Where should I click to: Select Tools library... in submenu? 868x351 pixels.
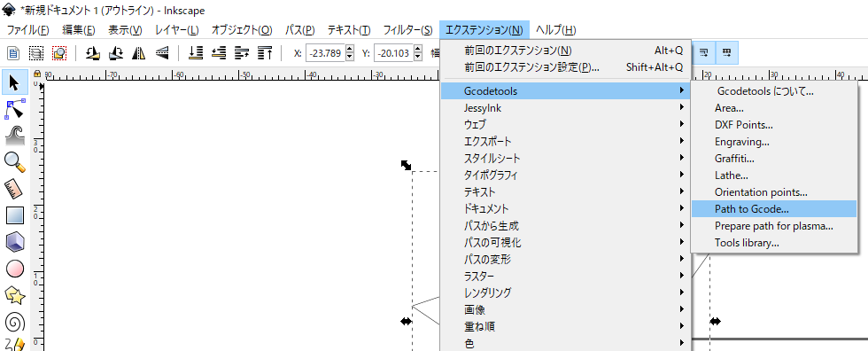pos(774,243)
